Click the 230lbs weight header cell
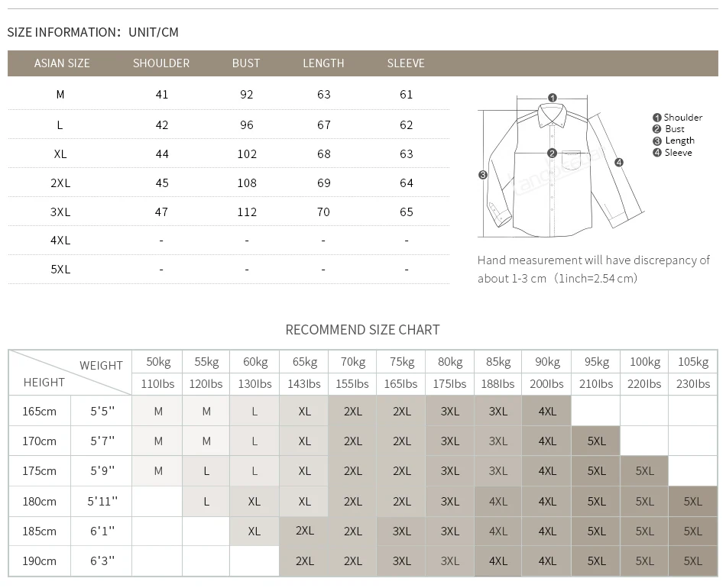The width and height of the screenshot is (726, 588). click(x=692, y=384)
